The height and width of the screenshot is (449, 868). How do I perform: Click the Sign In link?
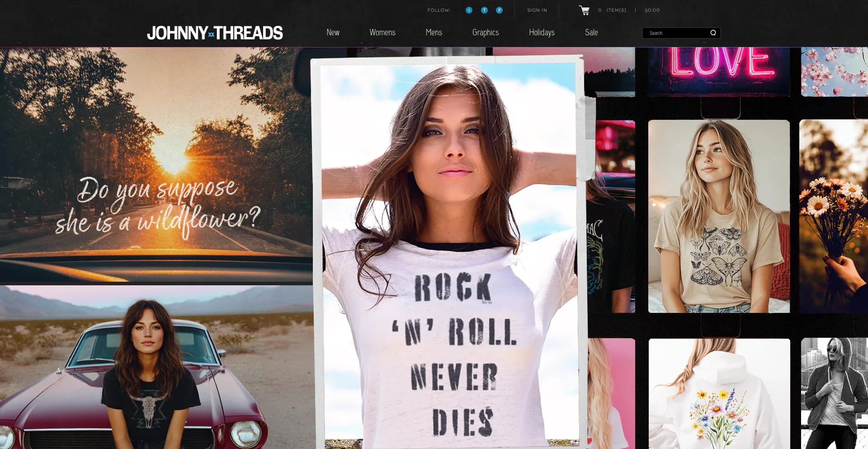(x=537, y=10)
